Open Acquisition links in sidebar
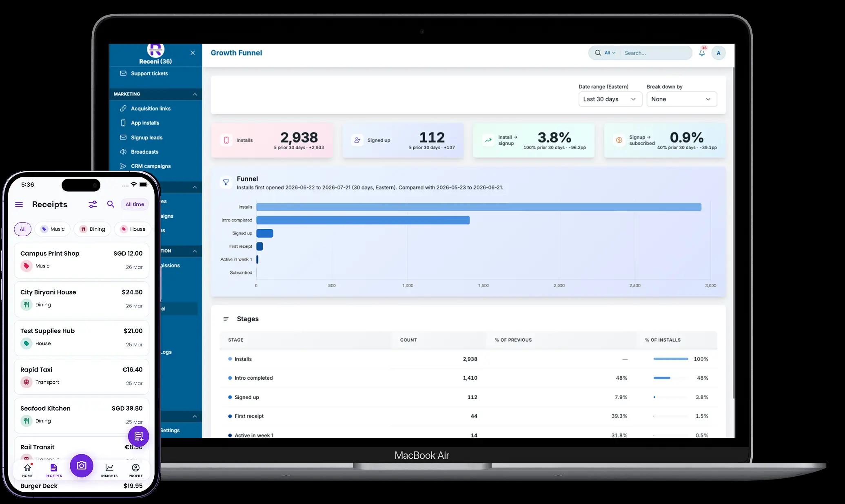 (x=151, y=108)
